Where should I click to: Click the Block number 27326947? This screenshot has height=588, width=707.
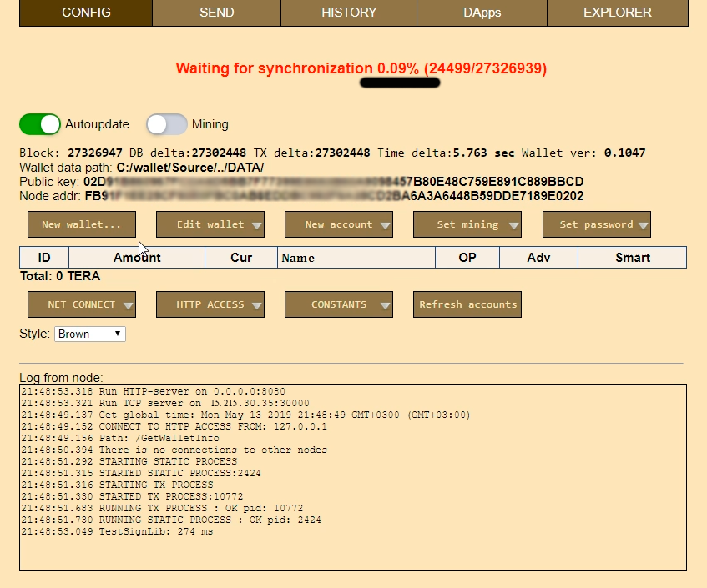94,153
